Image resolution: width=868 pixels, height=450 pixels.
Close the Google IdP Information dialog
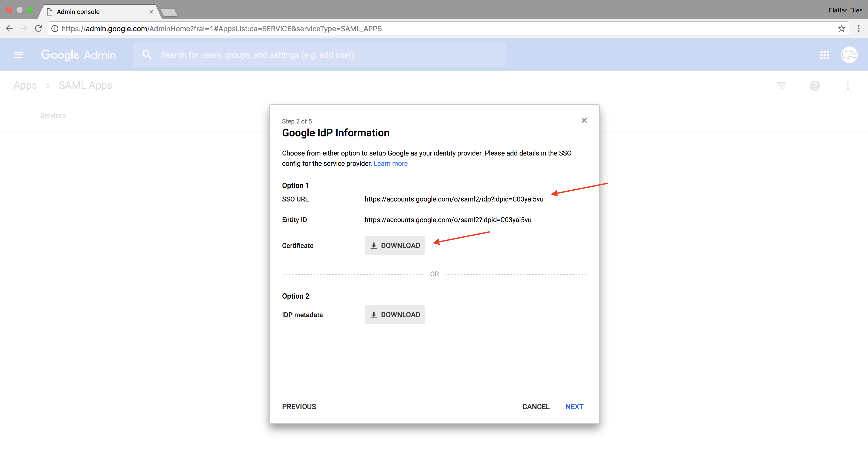coord(584,120)
